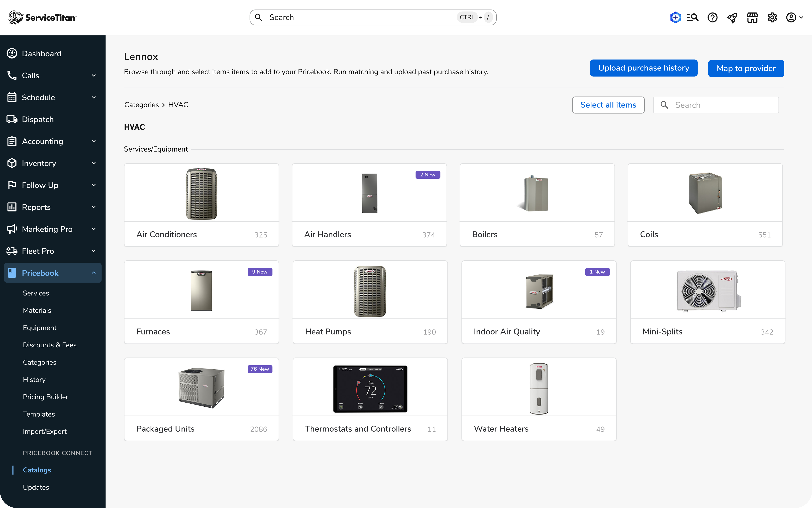Click the Accounting clipboard icon
The image size is (812, 508).
pos(12,141)
